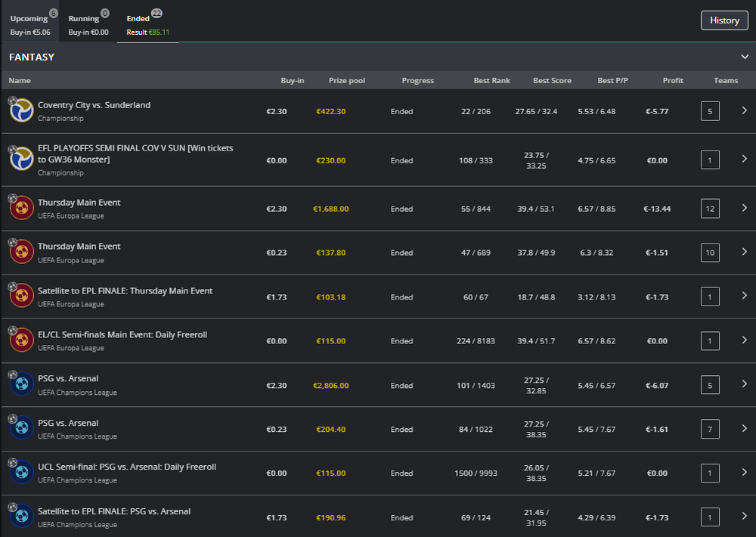Sort by the Prize pool column header
This screenshot has width=756, height=537.
pos(347,81)
